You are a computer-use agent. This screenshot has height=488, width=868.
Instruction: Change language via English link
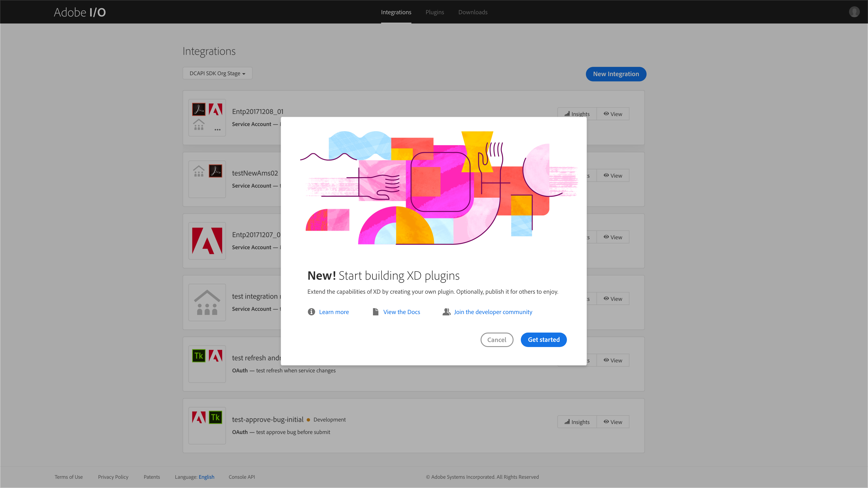point(206,477)
